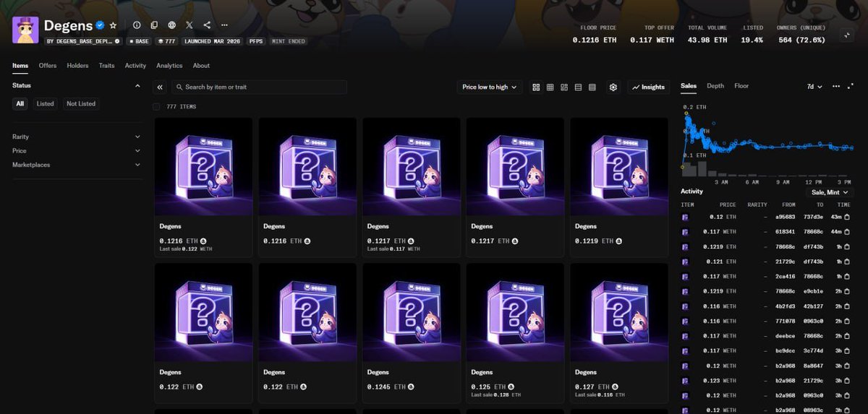Click the sparkle icon at top right
The height and width of the screenshot is (414, 868).
pyautogui.click(x=846, y=34)
